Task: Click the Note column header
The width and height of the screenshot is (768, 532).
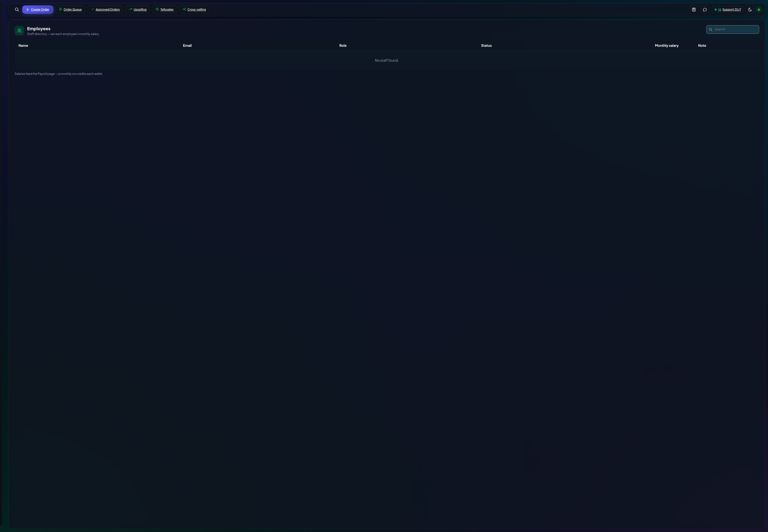Action: tap(702, 46)
